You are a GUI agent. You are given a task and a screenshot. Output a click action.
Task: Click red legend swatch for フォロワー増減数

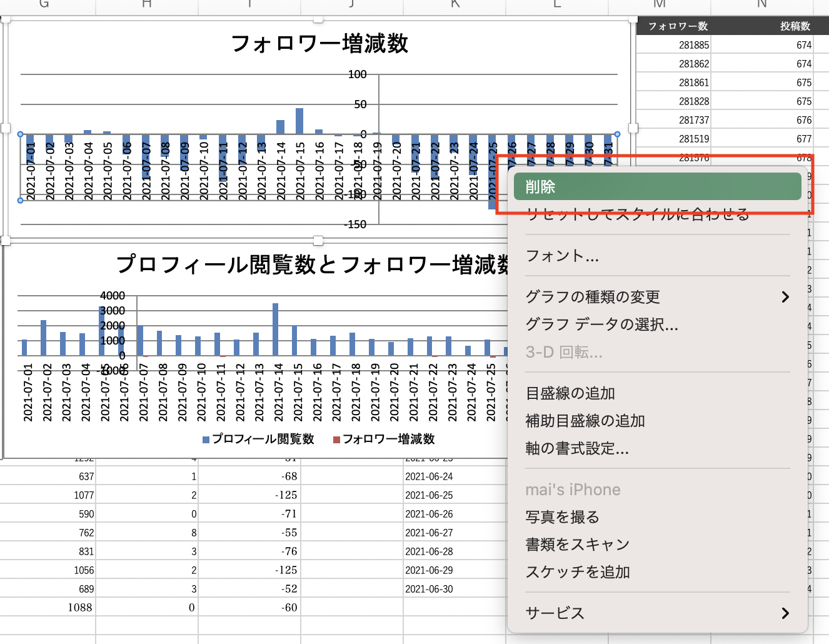(336, 440)
